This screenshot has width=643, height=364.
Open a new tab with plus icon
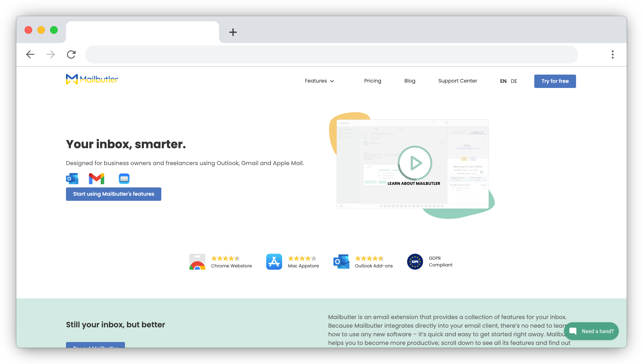[233, 32]
